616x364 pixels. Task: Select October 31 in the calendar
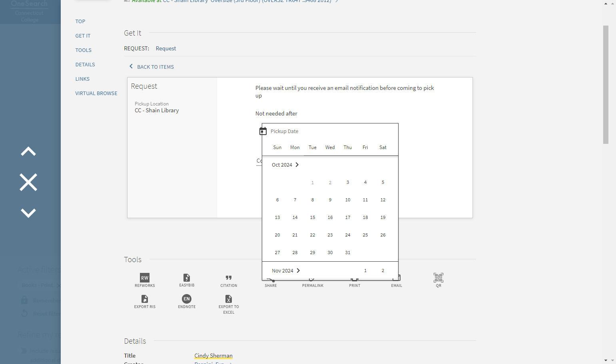click(x=348, y=253)
